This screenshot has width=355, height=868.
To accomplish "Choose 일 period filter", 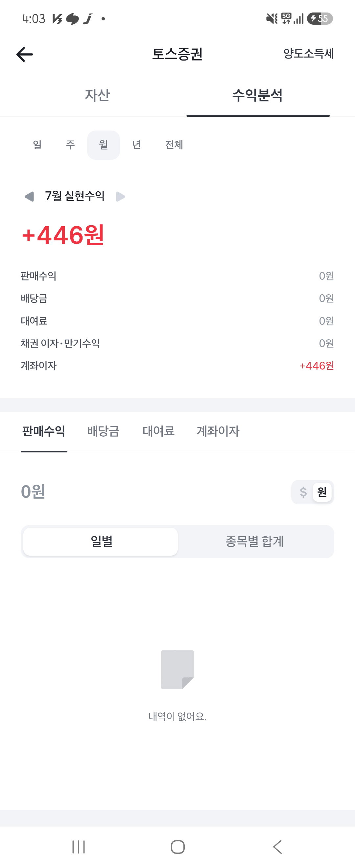I will (37, 145).
